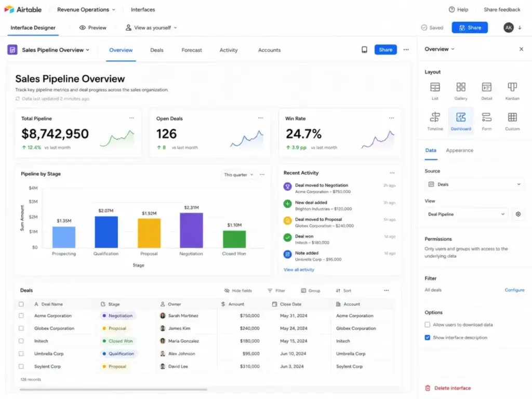
Task: Switch to the Forecast page tab
Action: 192,50
